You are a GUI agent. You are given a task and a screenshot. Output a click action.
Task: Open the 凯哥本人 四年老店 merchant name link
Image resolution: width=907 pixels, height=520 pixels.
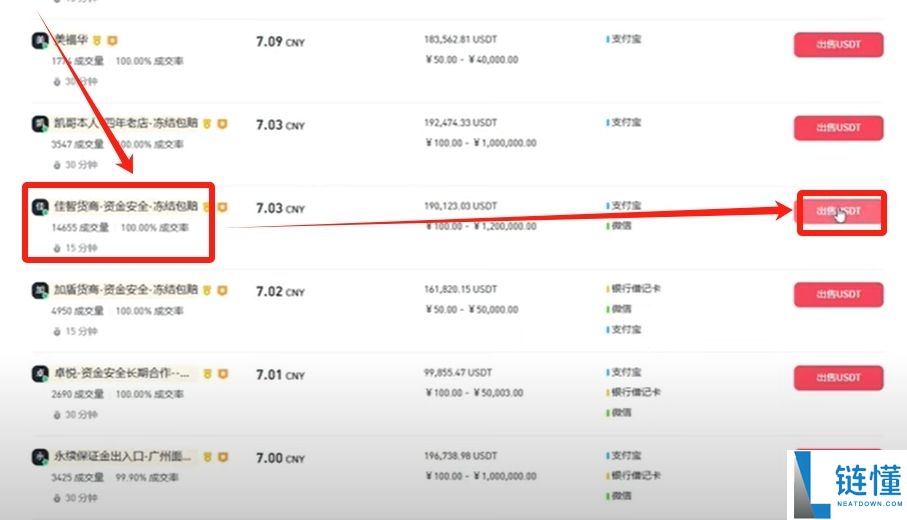125,124
